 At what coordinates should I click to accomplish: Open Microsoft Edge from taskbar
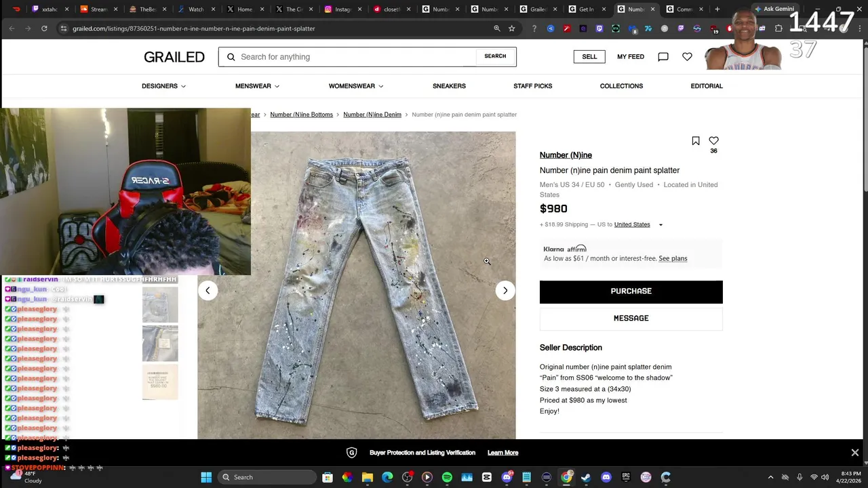click(387, 477)
